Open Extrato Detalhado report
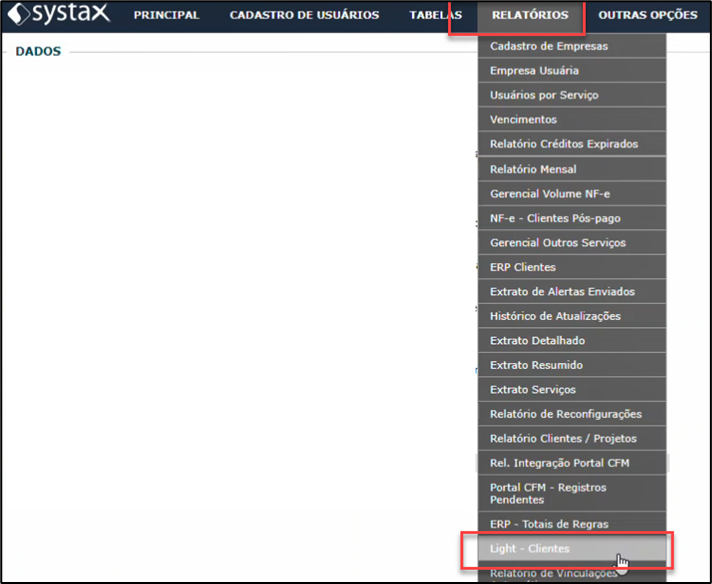This screenshot has height=584, width=712. click(572, 341)
